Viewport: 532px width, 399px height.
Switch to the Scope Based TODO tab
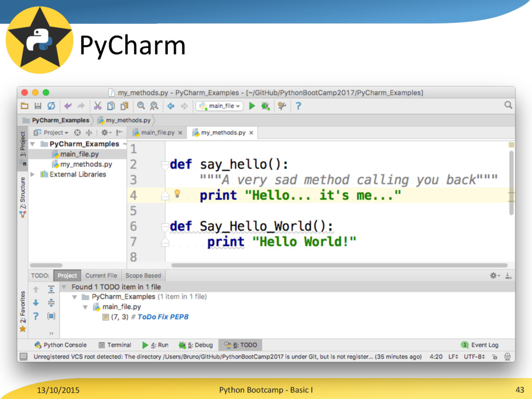143,275
